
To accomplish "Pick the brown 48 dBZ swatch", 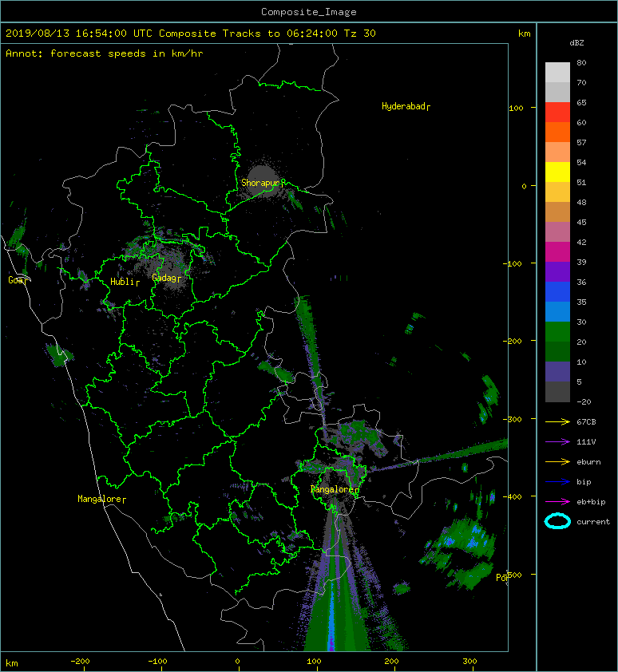I will [x=557, y=211].
